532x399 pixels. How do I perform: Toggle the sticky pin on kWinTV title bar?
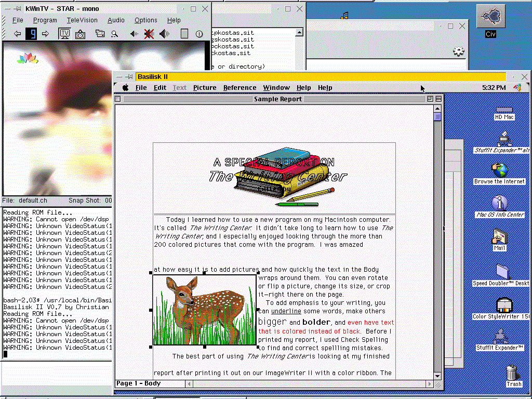18,9
